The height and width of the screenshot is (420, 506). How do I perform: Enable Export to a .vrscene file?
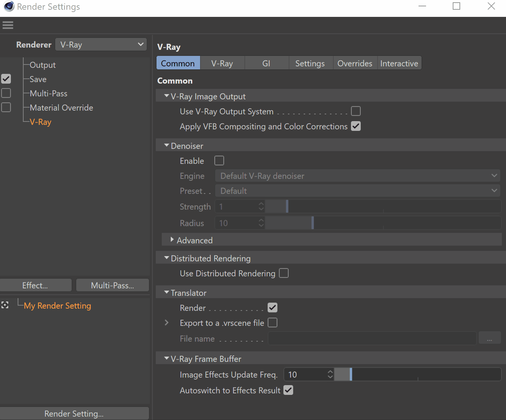(273, 322)
